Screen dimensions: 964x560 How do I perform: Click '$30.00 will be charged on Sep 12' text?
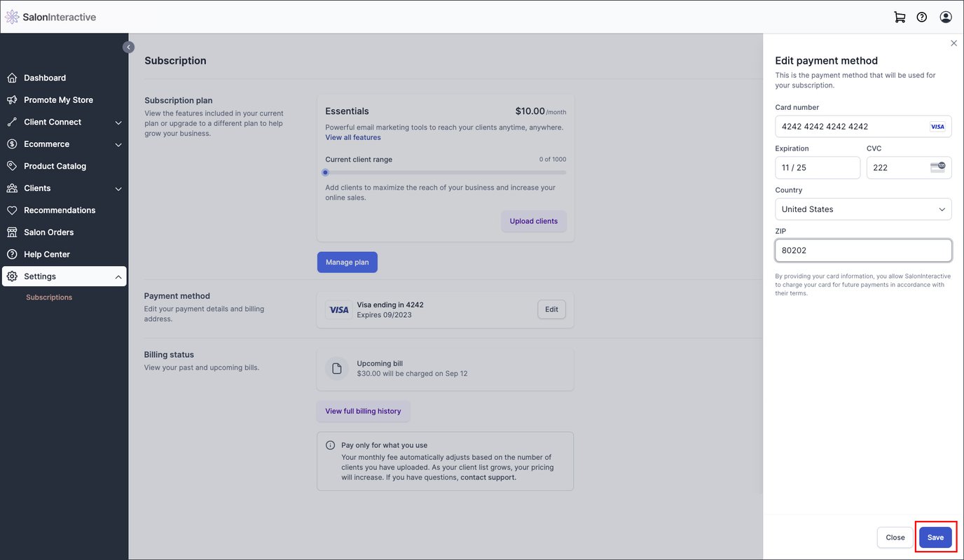412,374
